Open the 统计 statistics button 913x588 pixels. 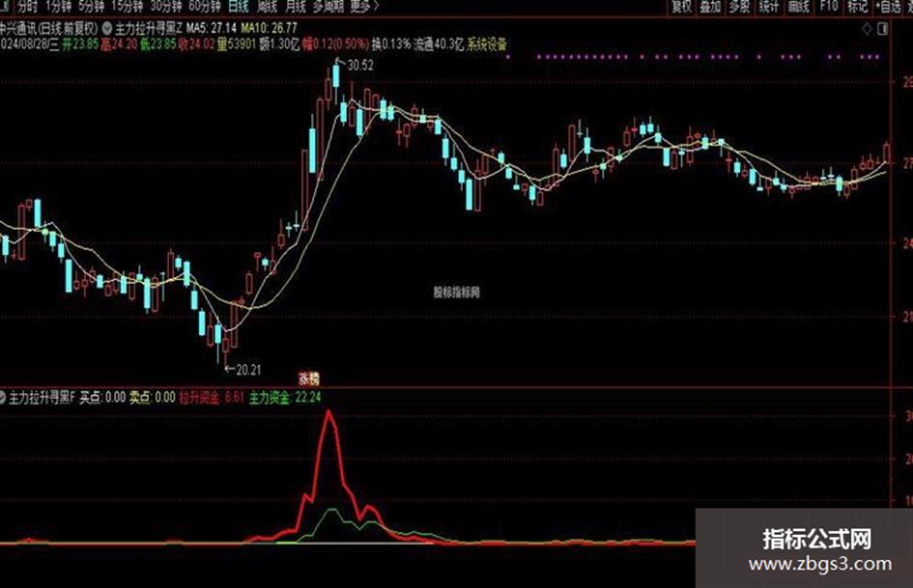pyautogui.click(x=769, y=7)
